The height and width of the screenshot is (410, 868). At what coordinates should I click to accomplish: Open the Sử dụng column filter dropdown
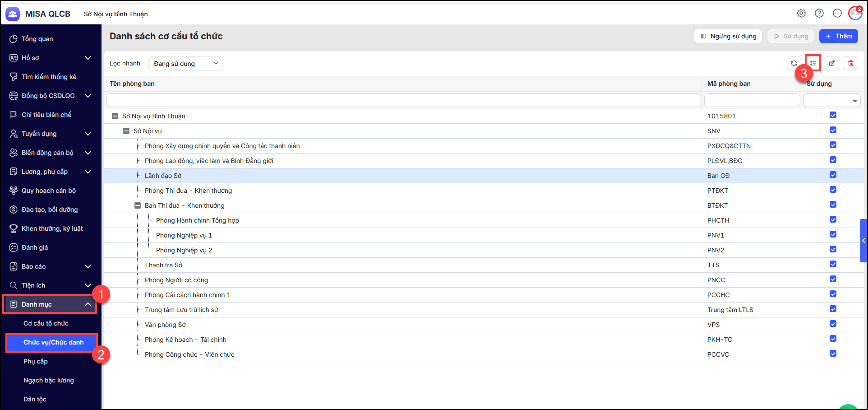[x=854, y=101]
